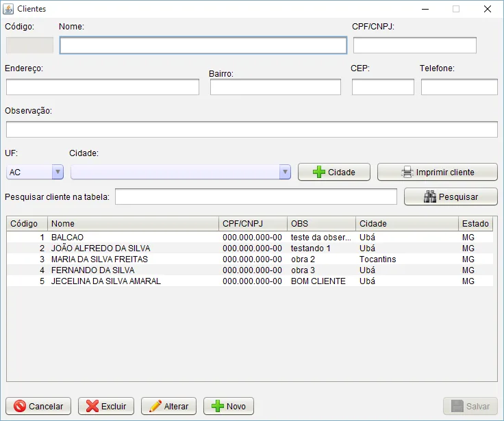
Task: Click the red X icon on Excluir
Action: (x=92, y=406)
